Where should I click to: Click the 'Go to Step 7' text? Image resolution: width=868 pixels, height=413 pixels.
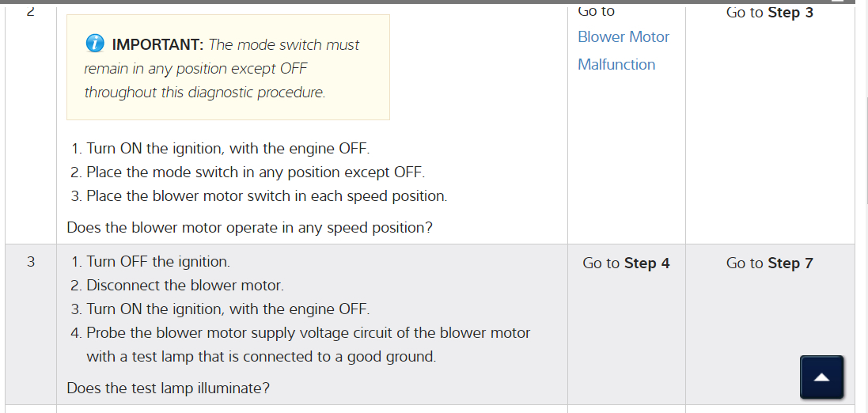(x=769, y=263)
